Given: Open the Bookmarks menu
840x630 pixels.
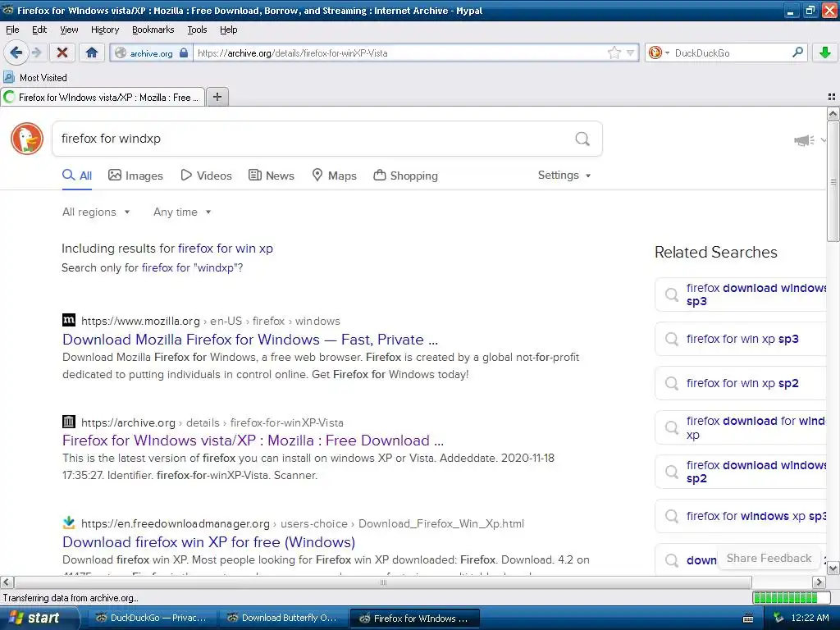Looking at the screenshot, I should 153,30.
